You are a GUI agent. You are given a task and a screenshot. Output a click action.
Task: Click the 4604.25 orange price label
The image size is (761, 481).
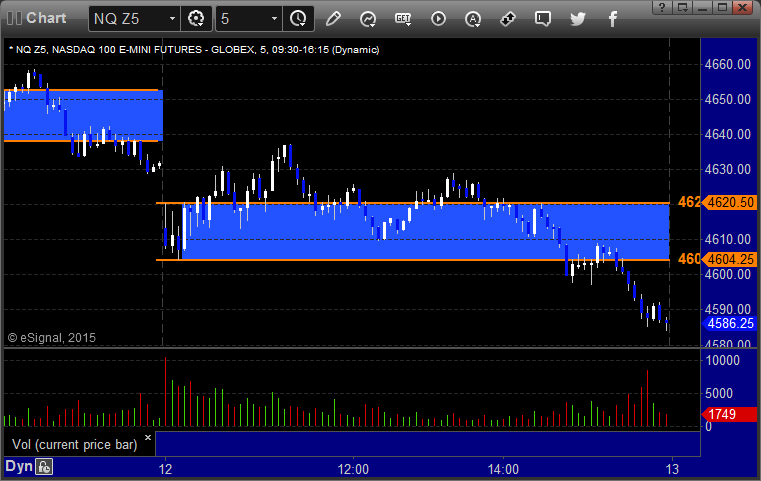point(730,259)
